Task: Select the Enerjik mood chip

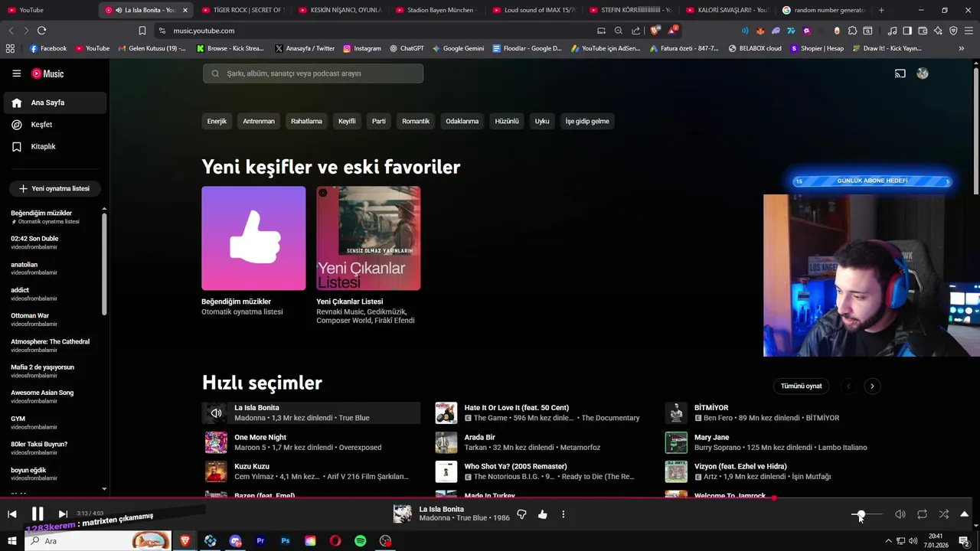Action: click(x=217, y=121)
